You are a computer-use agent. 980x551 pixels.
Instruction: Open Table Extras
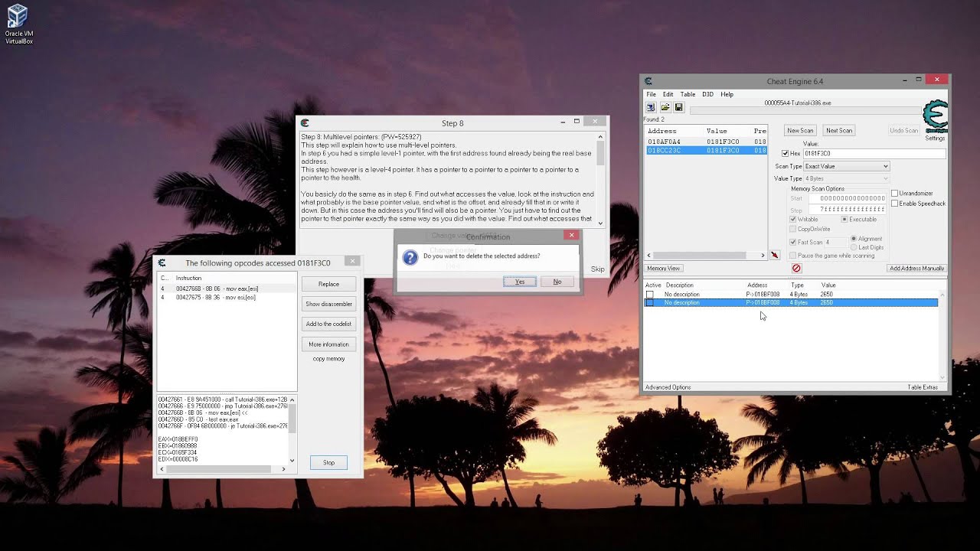[x=923, y=387]
